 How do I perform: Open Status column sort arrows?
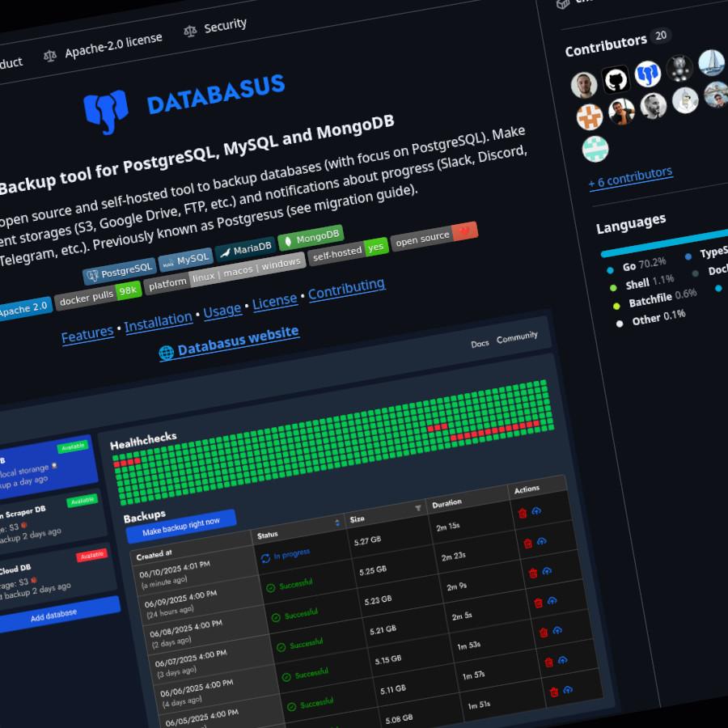336,523
